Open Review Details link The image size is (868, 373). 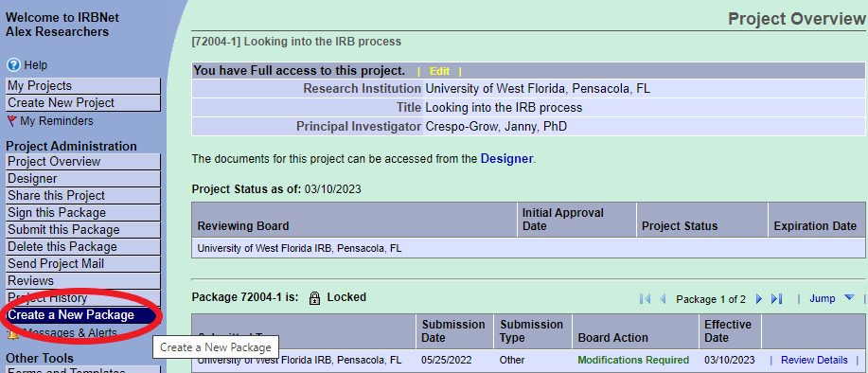814,361
